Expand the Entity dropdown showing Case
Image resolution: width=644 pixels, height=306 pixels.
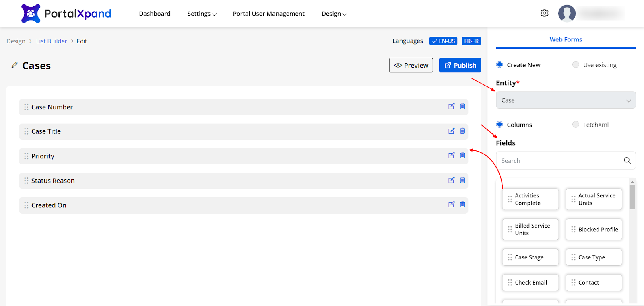tap(566, 100)
